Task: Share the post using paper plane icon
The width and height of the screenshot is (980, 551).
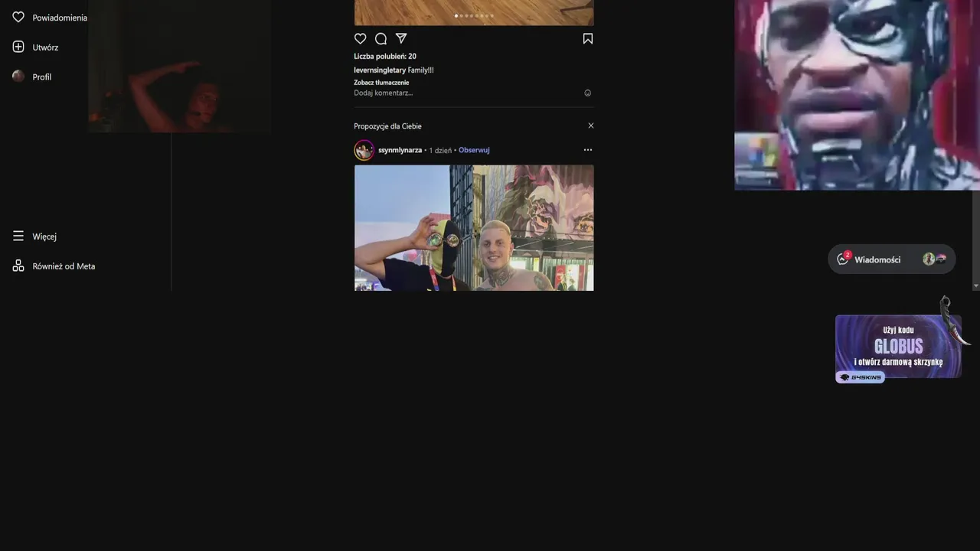Action: tap(401, 38)
